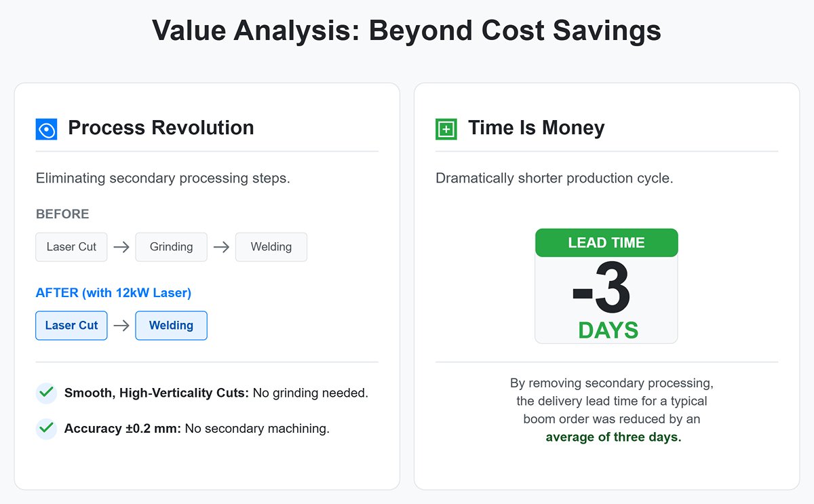Viewport: 814px width, 504px height.
Task: Click the Laser Cut box in BEFORE workflow
Action: pos(71,247)
